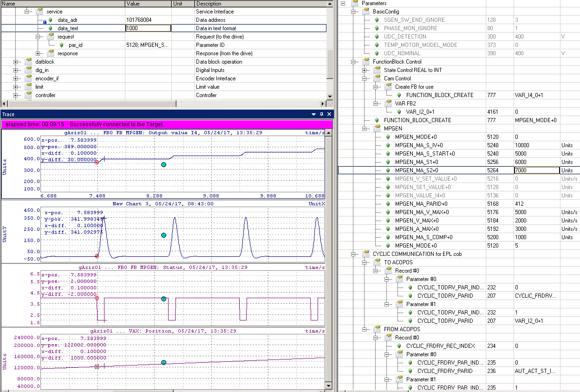Viewport: 580px width, 392px height.
Task: Collapse the service tree node
Action: (27, 12)
